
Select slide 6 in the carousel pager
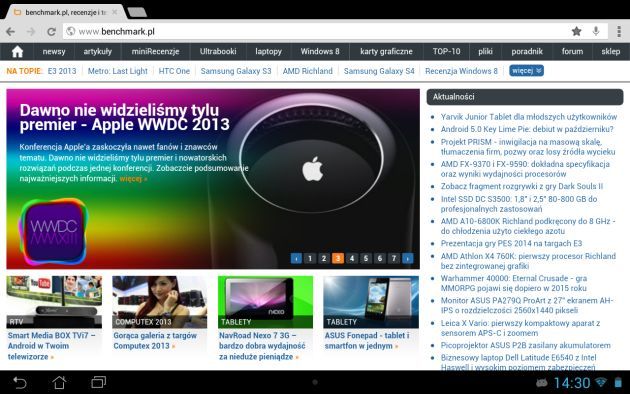point(380,258)
